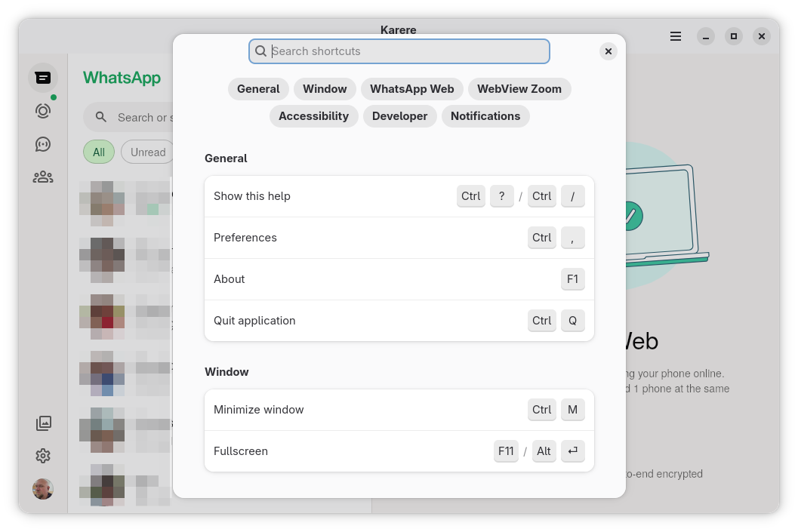
Task: Close the keyboard shortcuts dialog
Action: (609, 51)
